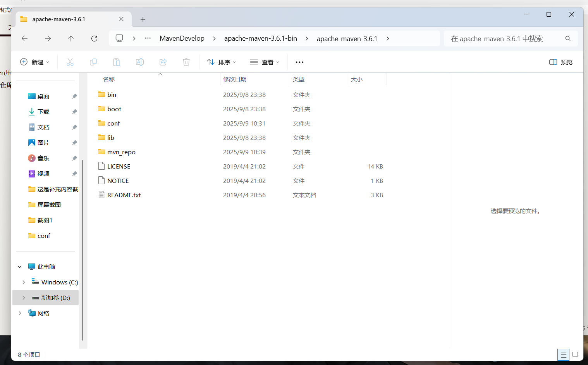Click the Rename icon in toolbar
The width and height of the screenshot is (588, 365).
(x=140, y=62)
